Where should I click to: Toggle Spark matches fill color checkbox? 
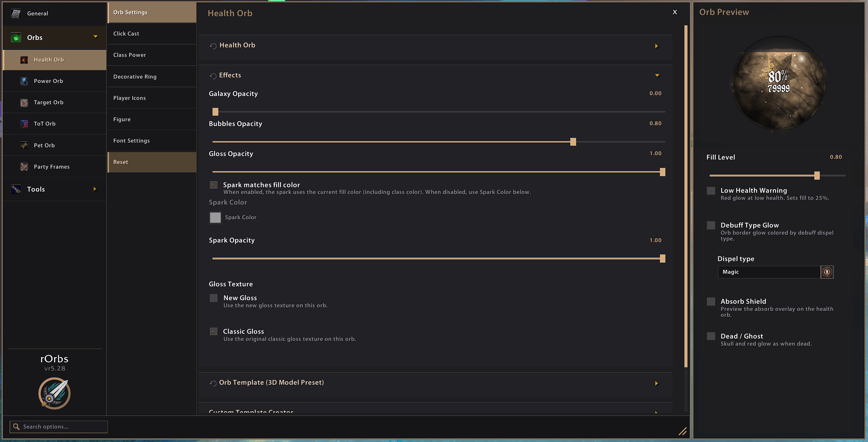[x=214, y=185]
